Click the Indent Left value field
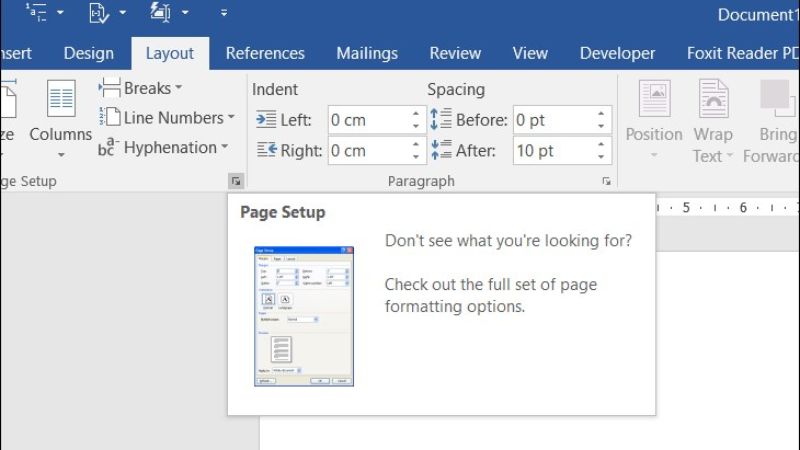The image size is (800, 450). 366,120
